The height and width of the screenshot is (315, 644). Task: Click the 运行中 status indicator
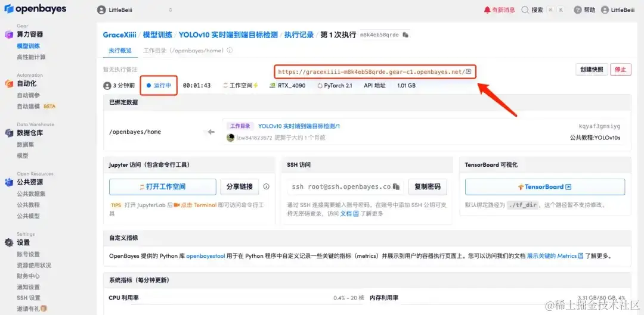coord(159,85)
